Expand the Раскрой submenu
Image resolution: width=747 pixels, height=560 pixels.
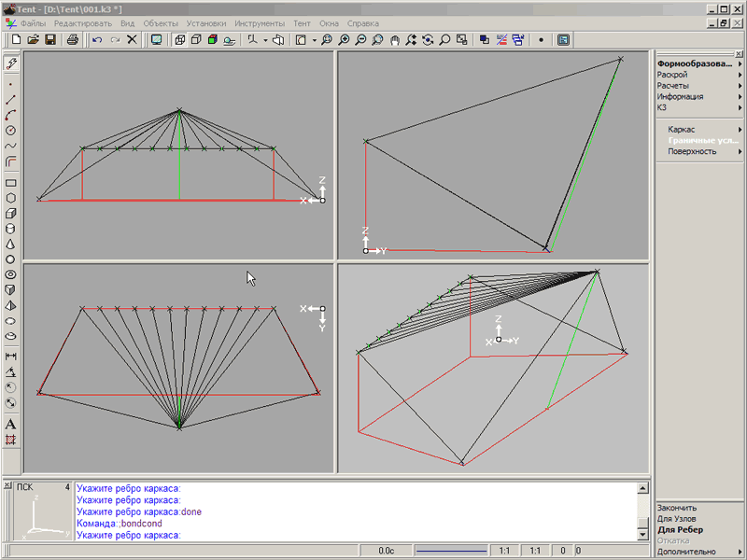(699, 75)
